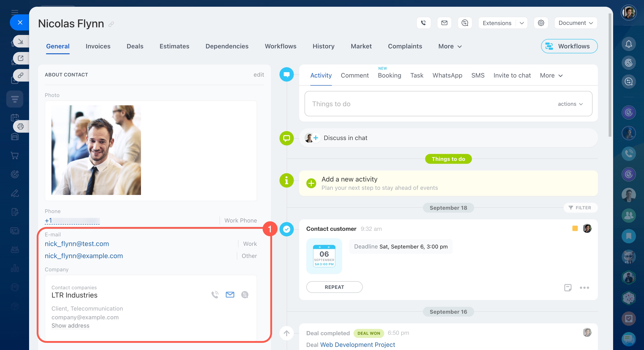Expand the Extensions dropdown arrow

click(x=522, y=23)
